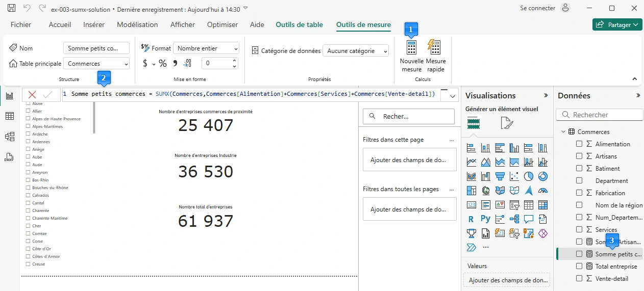Click the Nouvelle mesure icon
The height and width of the screenshot is (291, 644).
[x=411, y=48]
